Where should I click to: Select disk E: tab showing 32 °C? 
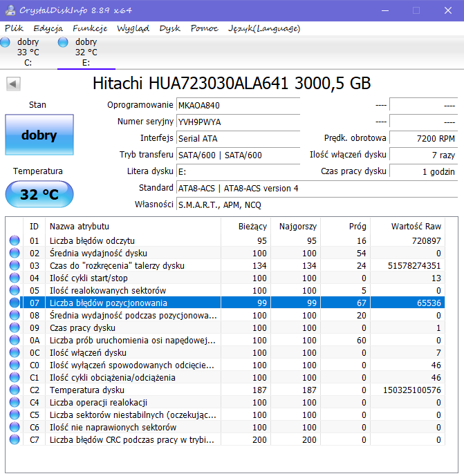click(x=86, y=53)
